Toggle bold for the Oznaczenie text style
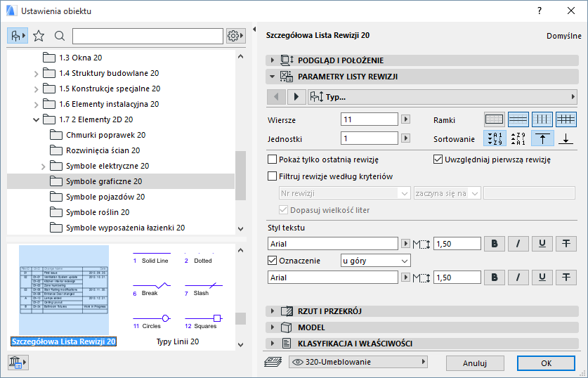 click(x=495, y=278)
